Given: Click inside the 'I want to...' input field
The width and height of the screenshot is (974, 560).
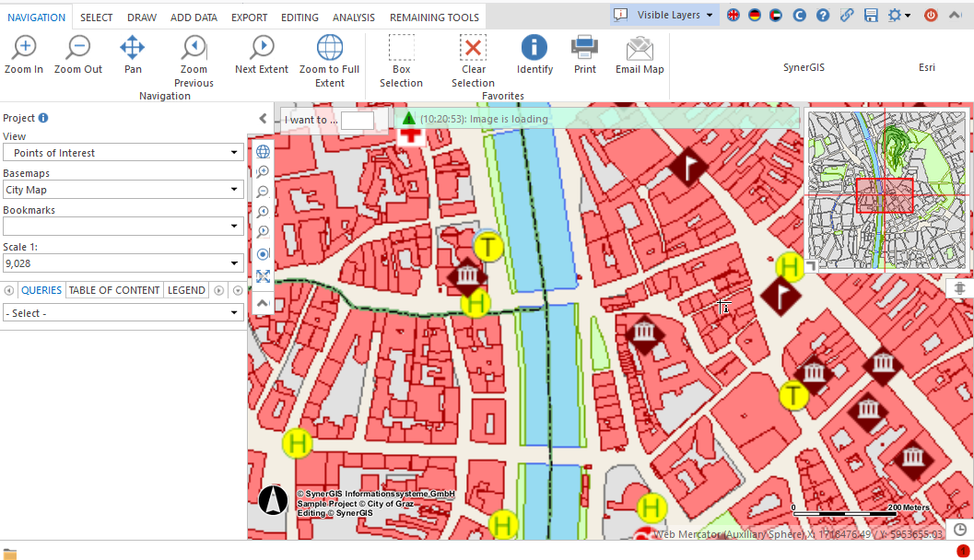Looking at the screenshot, I should [x=358, y=120].
